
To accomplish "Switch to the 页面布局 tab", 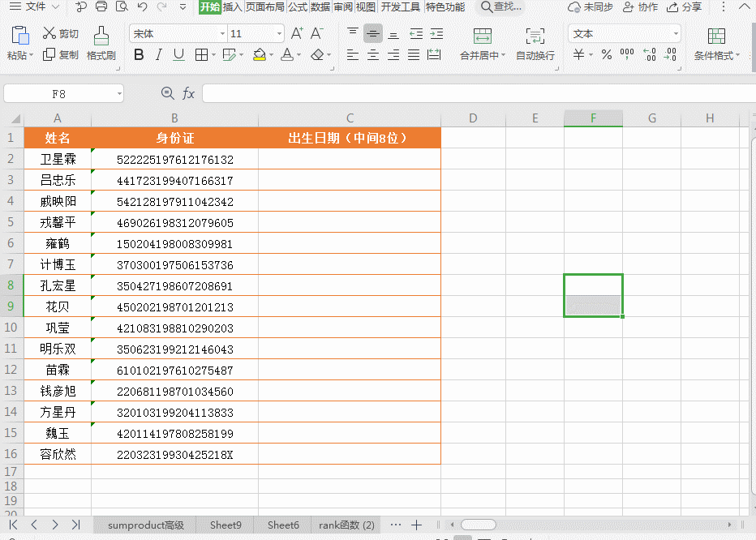I will click(264, 6).
